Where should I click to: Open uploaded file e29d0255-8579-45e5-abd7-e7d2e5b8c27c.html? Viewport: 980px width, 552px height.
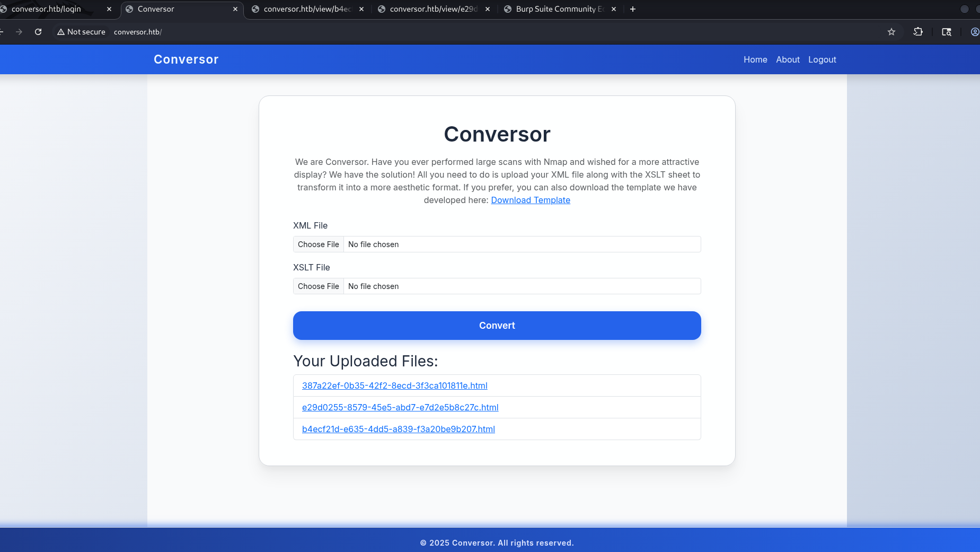tap(400, 407)
